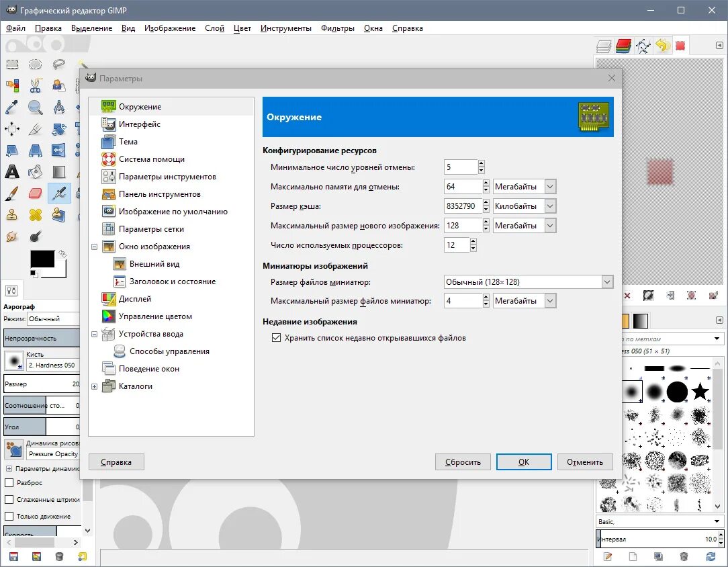Swap foreground and background colors arrow

(x=62, y=254)
